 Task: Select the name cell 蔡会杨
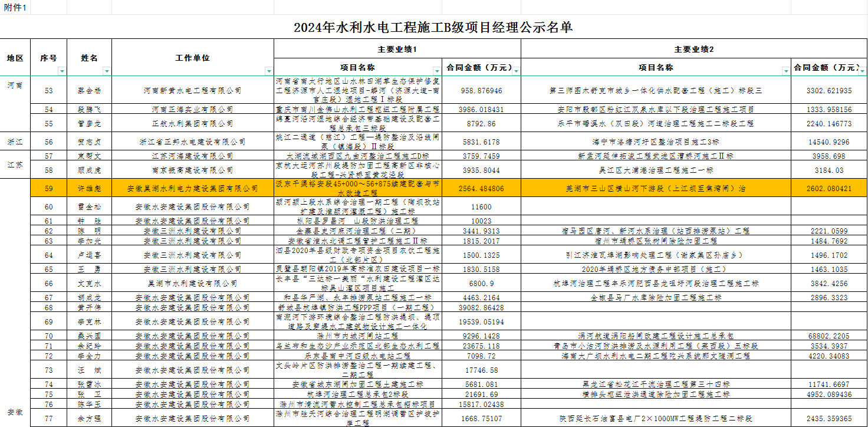(89, 91)
